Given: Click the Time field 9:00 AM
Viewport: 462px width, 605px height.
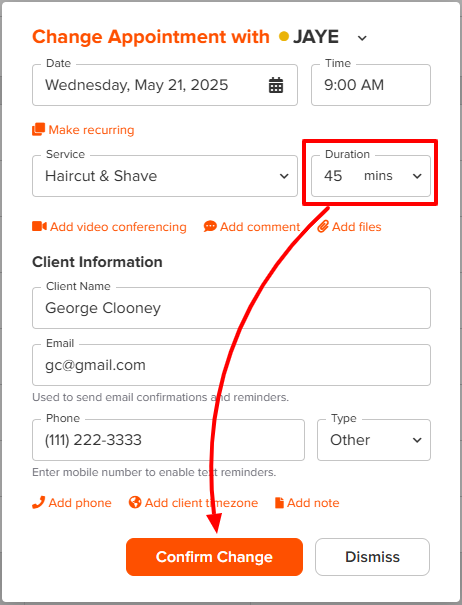Looking at the screenshot, I should (371, 85).
